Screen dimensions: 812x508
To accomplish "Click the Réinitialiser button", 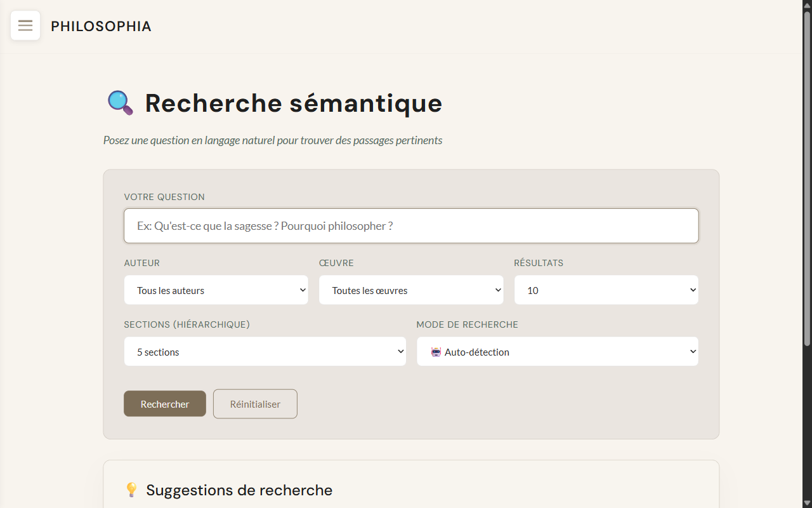I will point(255,404).
